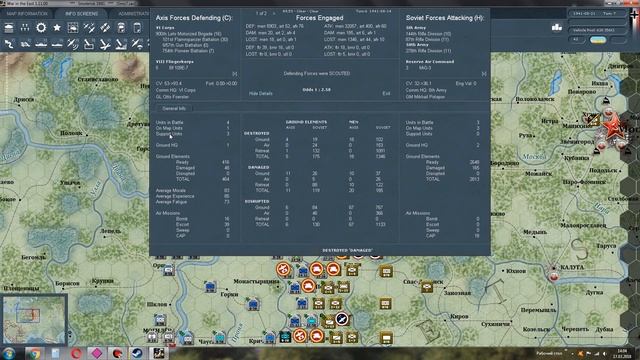Click the bunker/fort icon in top toolbar row
Screen dimensions: 640x360
pos(9,28)
